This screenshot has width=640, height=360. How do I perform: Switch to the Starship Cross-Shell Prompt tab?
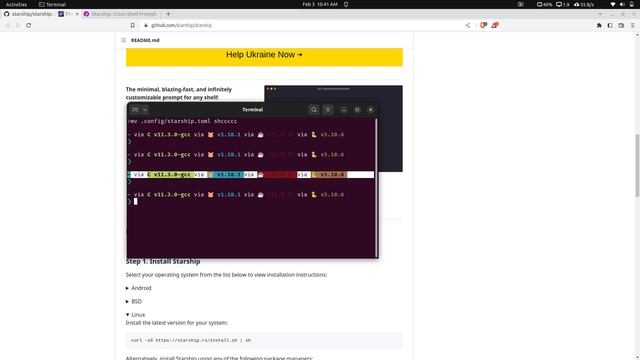(121, 14)
